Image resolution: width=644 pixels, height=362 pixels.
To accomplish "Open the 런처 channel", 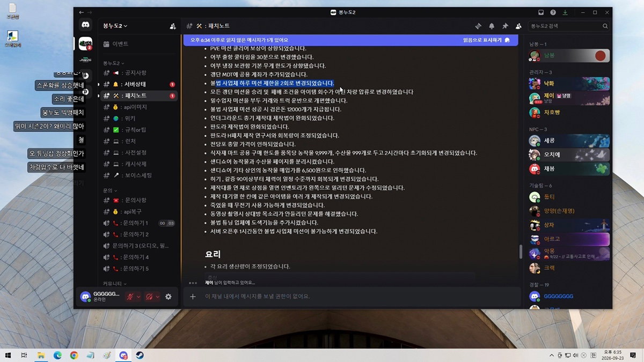I will point(139,141).
